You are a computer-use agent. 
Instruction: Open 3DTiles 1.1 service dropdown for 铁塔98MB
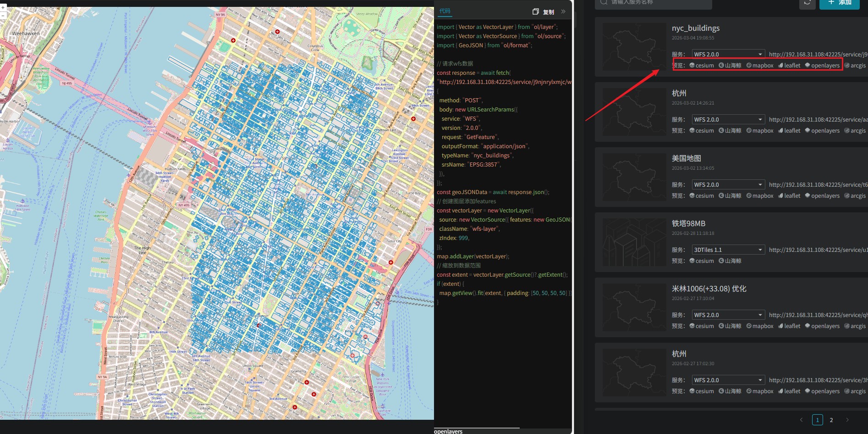(x=728, y=250)
